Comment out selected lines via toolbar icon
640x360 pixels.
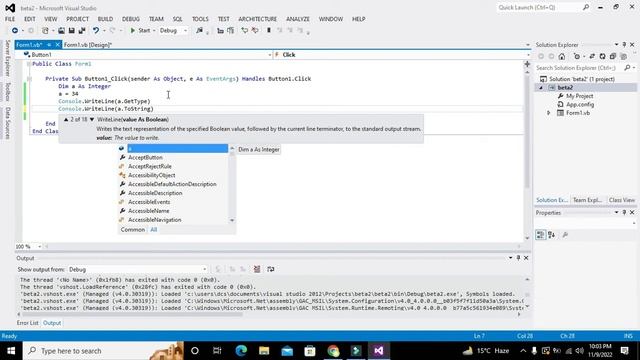(244, 31)
